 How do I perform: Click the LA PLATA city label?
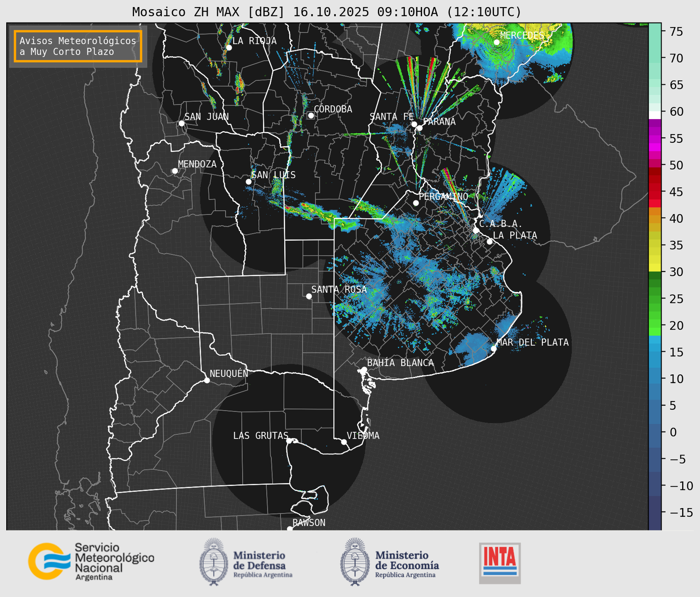[515, 235]
